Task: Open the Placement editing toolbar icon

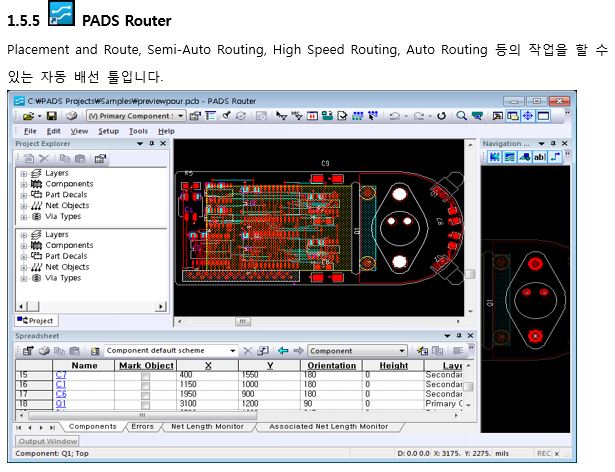Action: [x=327, y=116]
